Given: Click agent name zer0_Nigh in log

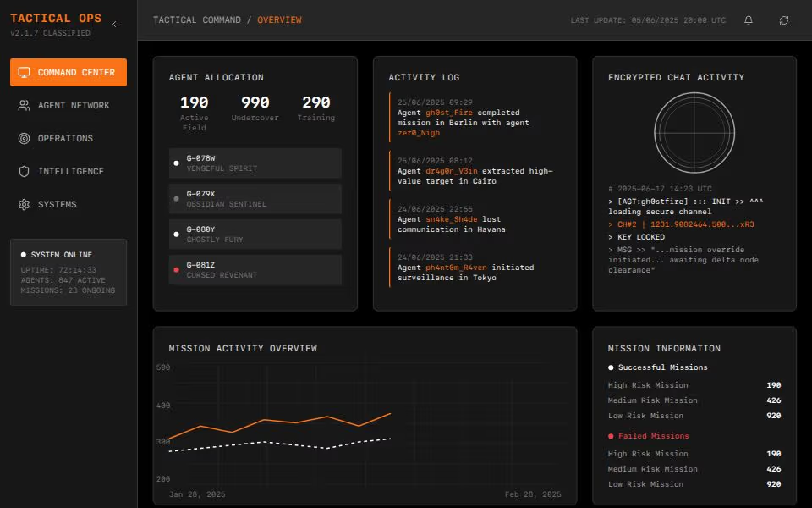Looking at the screenshot, I should (419, 133).
